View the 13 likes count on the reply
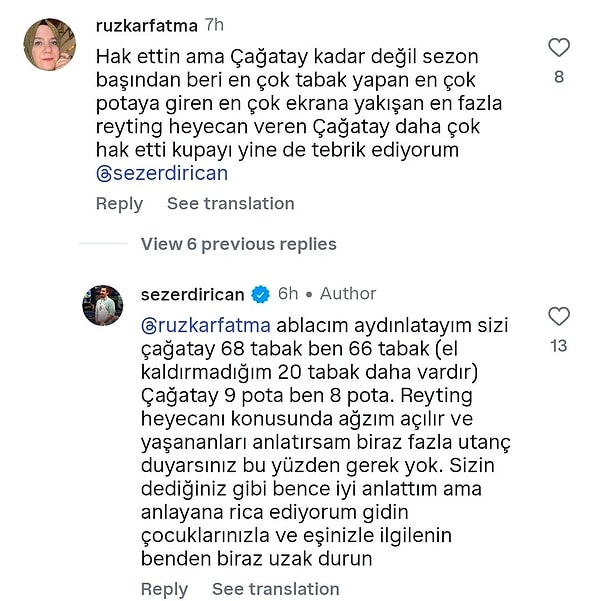The width and height of the screenshot is (600, 601). click(559, 346)
